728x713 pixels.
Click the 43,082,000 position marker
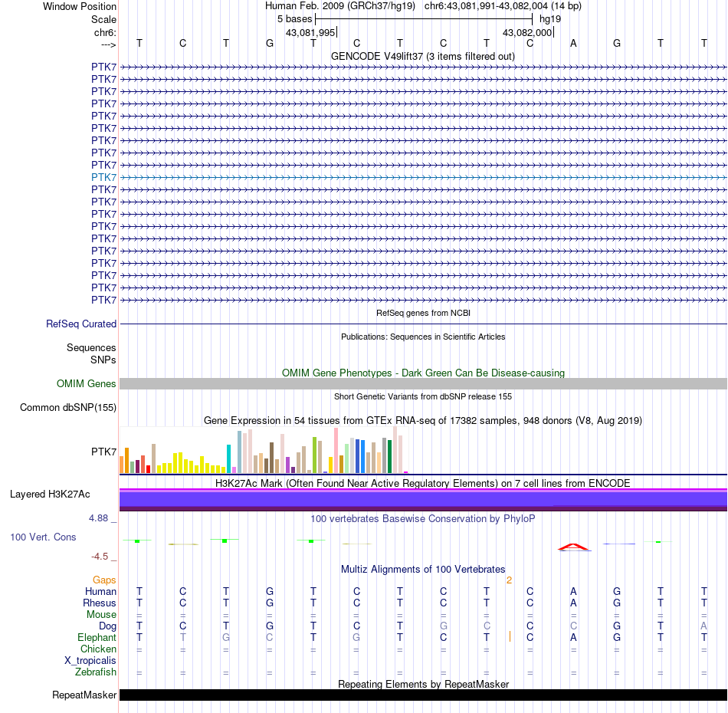[x=527, y=32]
